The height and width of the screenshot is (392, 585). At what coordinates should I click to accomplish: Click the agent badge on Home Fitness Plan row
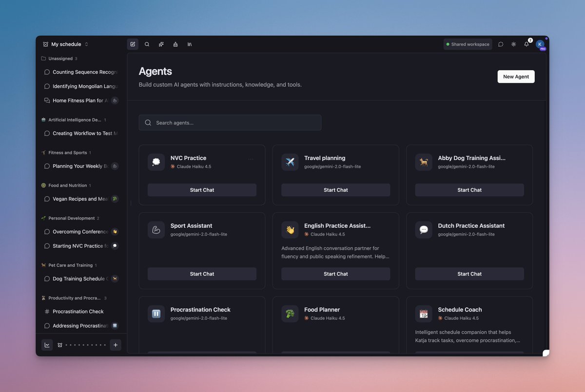[x=115, y=101]
